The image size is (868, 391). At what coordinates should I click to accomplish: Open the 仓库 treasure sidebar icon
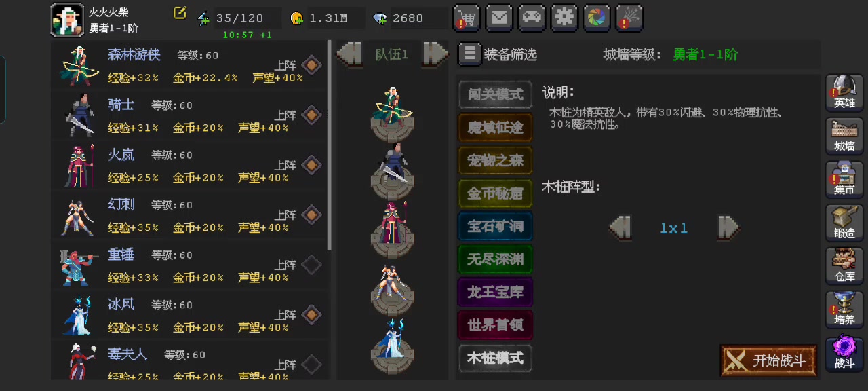click(x=844, y=265)
